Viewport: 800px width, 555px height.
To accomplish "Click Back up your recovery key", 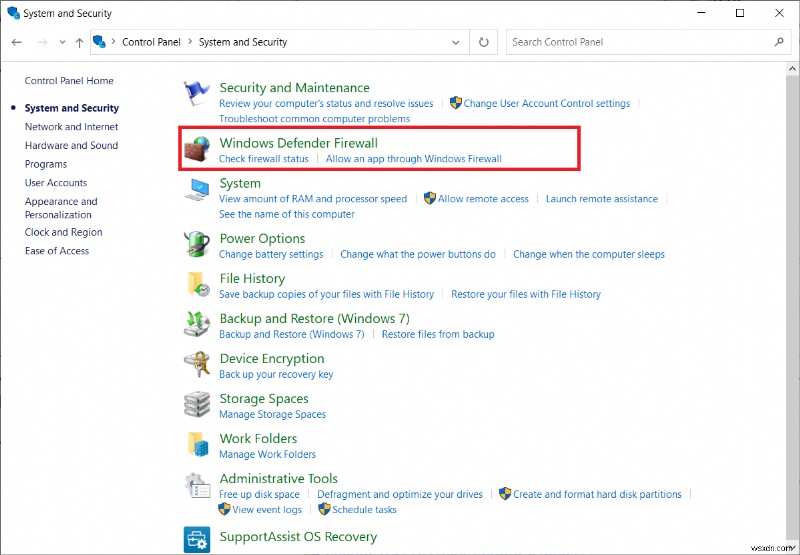I will [x=276, y=374].
